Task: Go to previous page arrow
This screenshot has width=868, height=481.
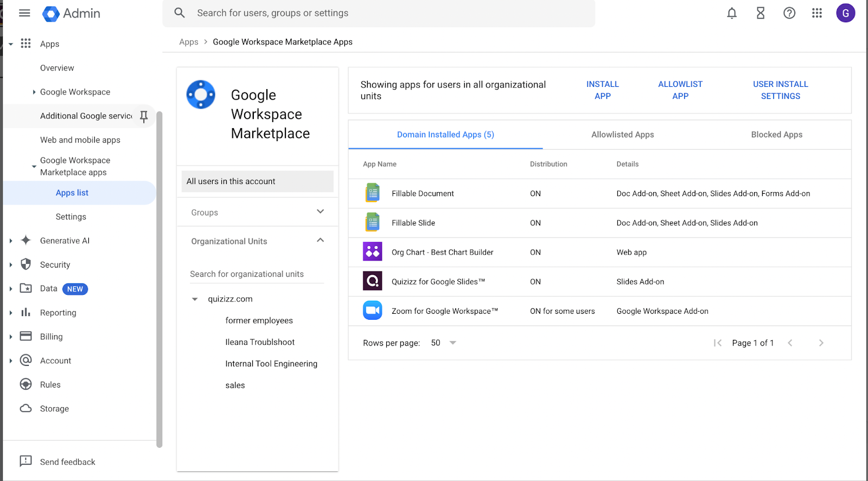Action: pos(790,343)
